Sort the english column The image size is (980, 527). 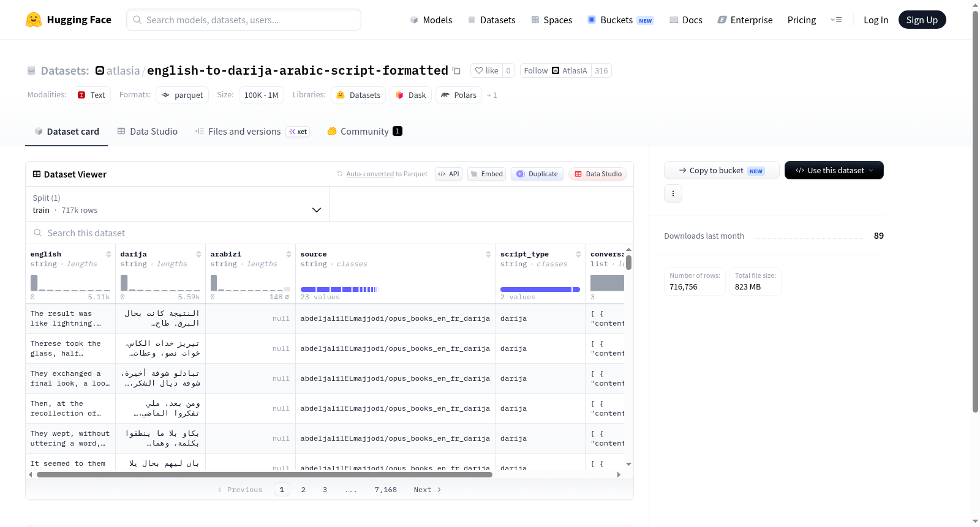108,254
